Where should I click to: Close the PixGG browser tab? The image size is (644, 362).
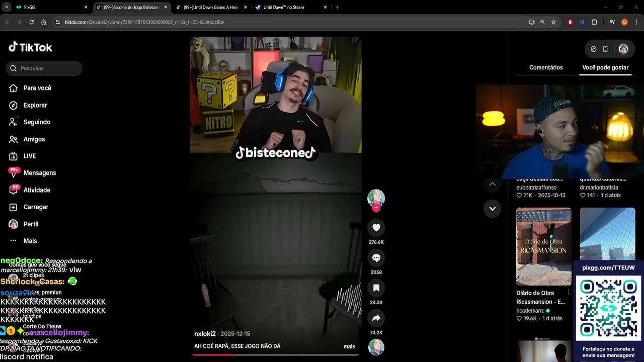tap(86, 8)
